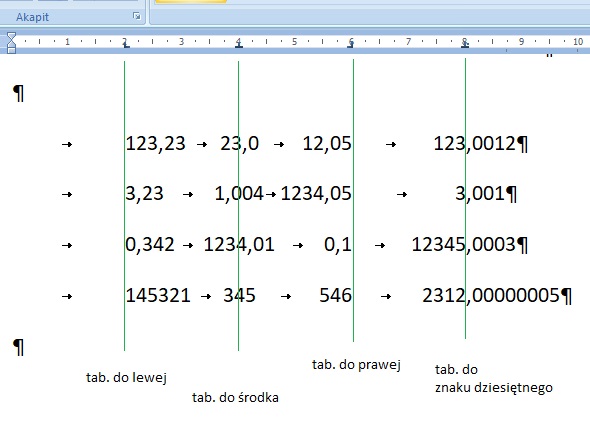Viewport: 590px width, 435px height.
Task: Click the yellow highlighted ribbon button
Action: tap(191, 2)
